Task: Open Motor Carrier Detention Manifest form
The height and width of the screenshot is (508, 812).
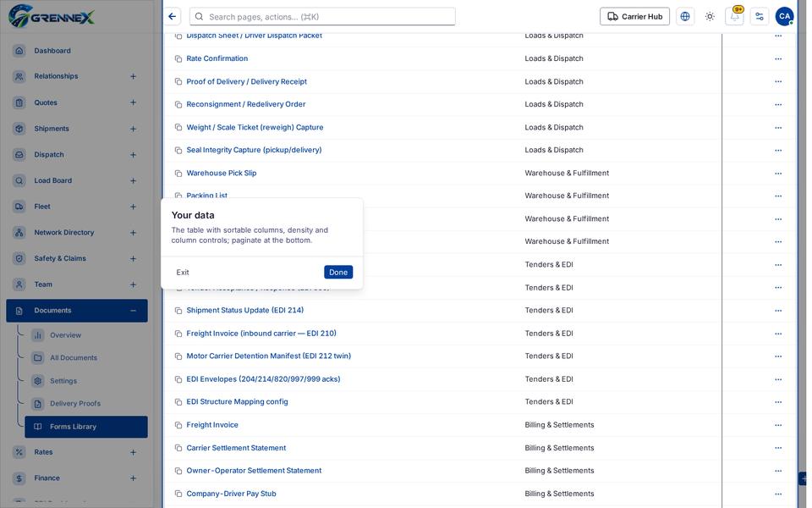Action: [x=268, y=356]
